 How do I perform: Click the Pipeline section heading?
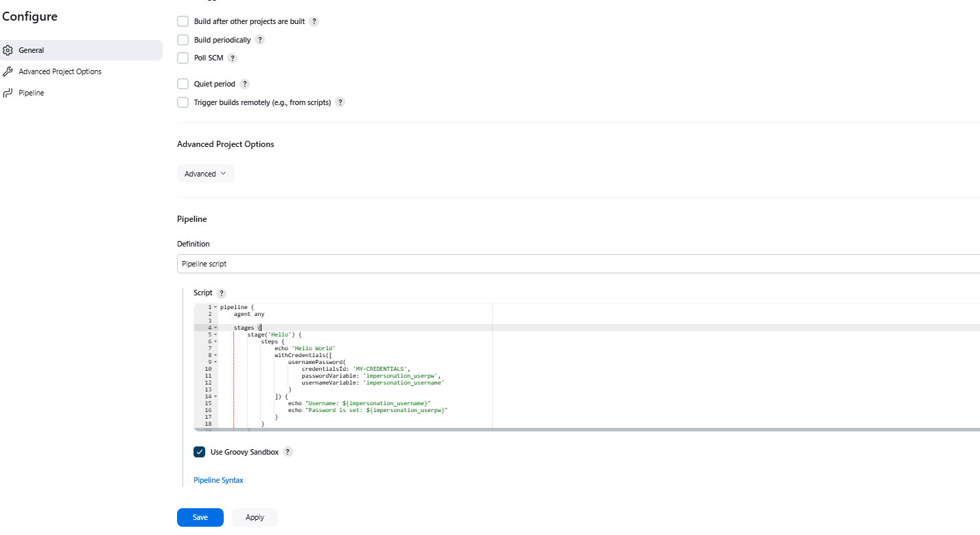tap(192, 219)
